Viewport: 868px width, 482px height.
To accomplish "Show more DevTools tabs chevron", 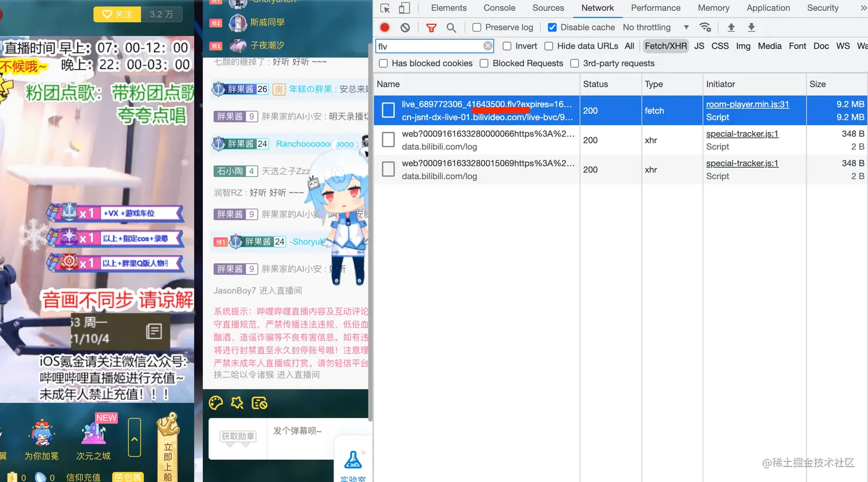I will coord(862,8).
